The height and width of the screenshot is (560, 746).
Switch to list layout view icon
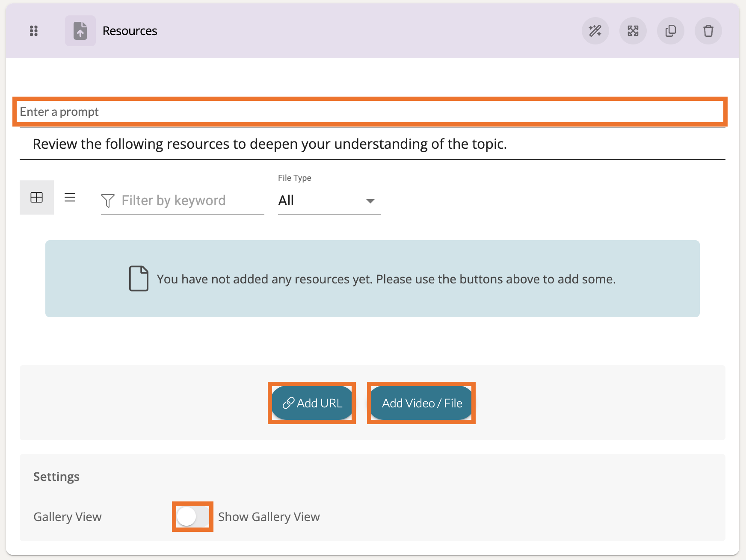coord(70,197)
